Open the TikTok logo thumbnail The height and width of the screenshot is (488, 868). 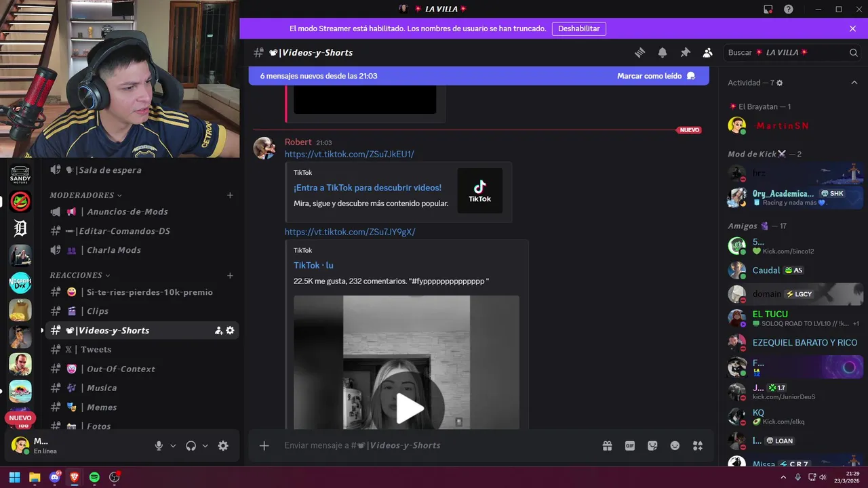point(480,190)
